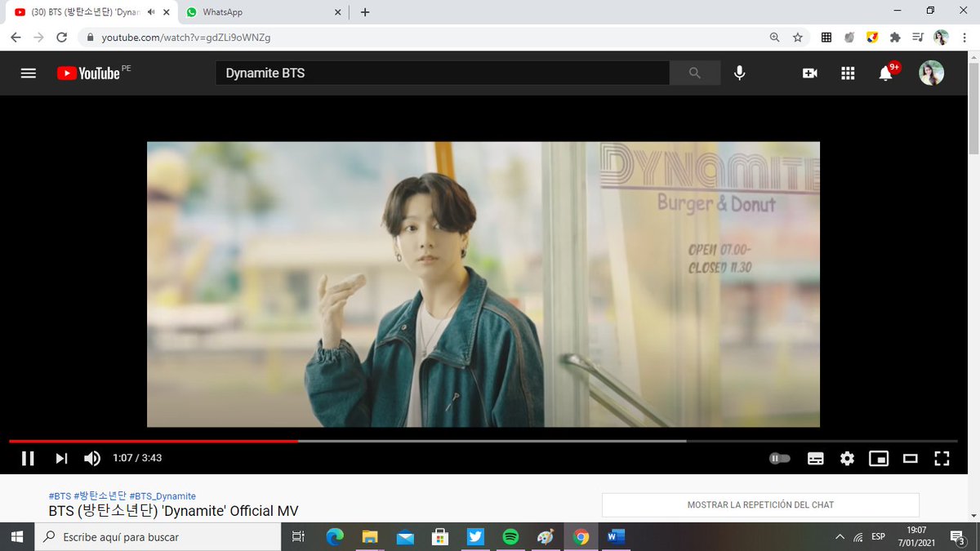The image size is (980, 551).
Task: Open a new browser tab
Action: 364,12
